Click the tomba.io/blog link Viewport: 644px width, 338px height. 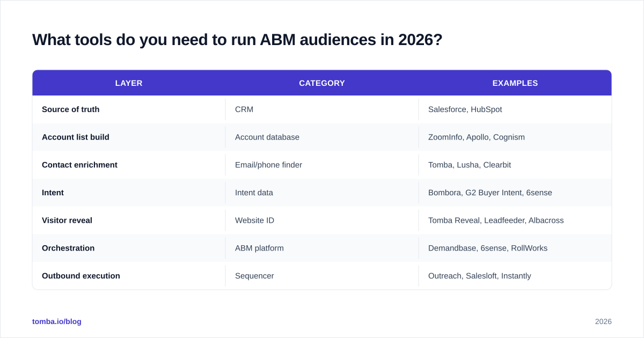[x=57, y=321]
